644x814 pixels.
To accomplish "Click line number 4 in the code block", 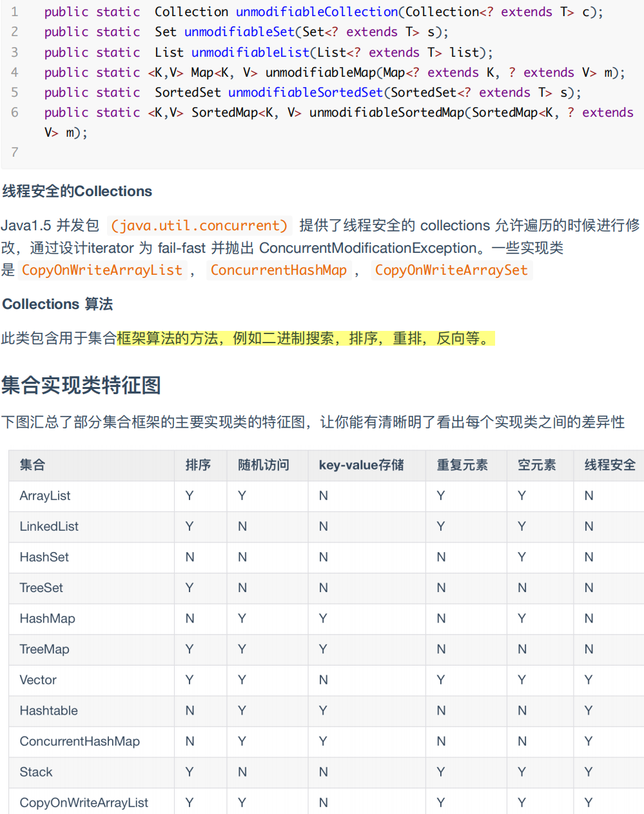I will 14,72.
